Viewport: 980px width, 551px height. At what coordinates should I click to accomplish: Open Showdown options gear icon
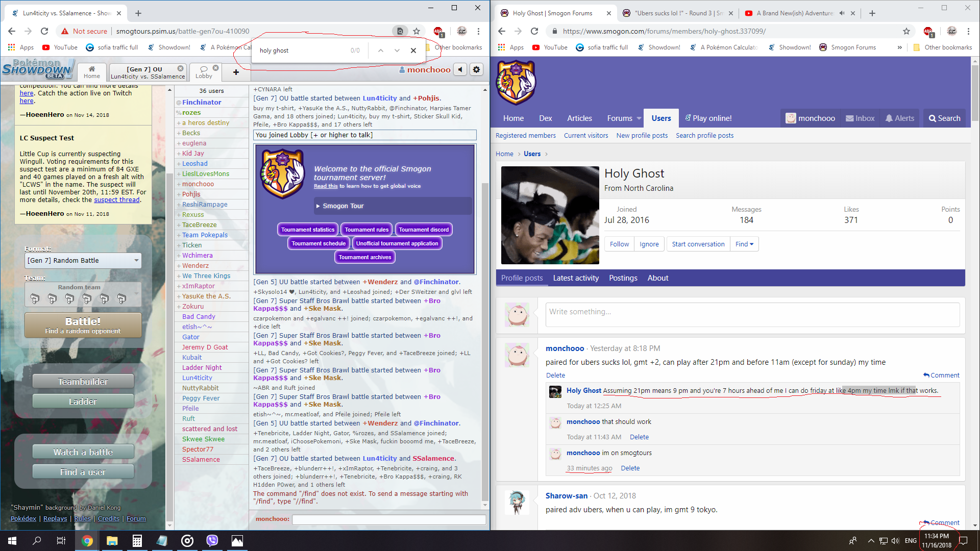coord(476,70)
